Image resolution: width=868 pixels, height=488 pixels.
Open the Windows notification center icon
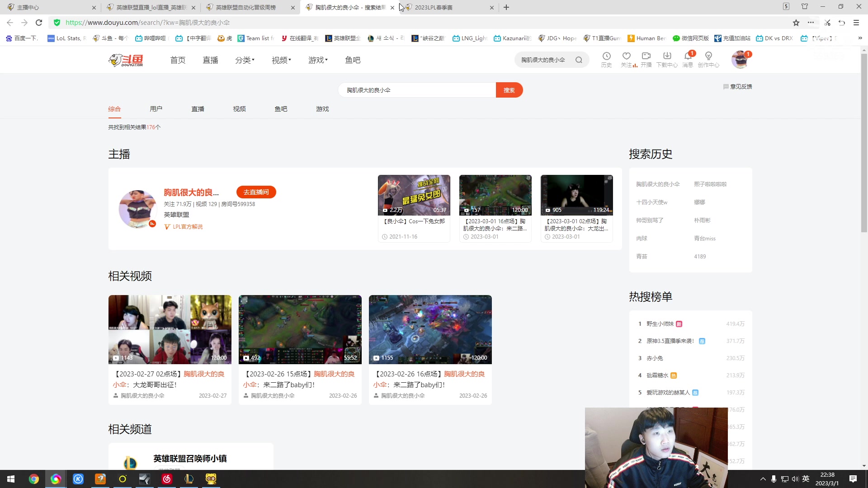coord(853,479)
